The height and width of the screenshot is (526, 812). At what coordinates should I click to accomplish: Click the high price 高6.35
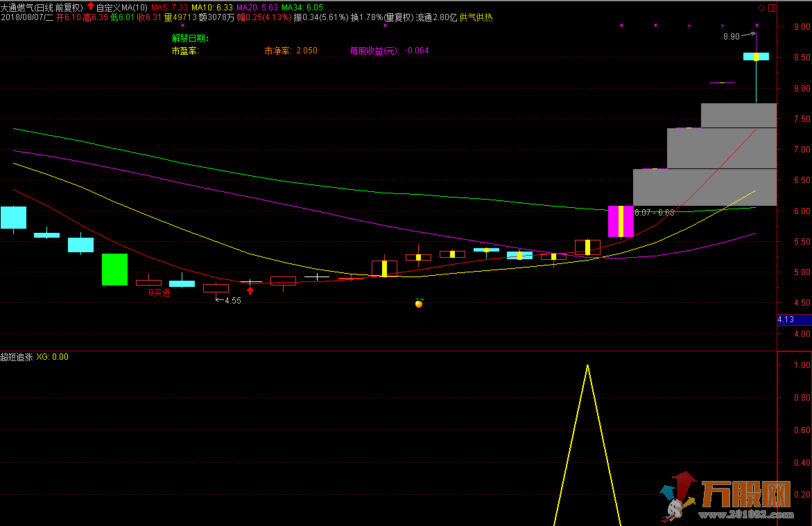(x=95, y=17)
